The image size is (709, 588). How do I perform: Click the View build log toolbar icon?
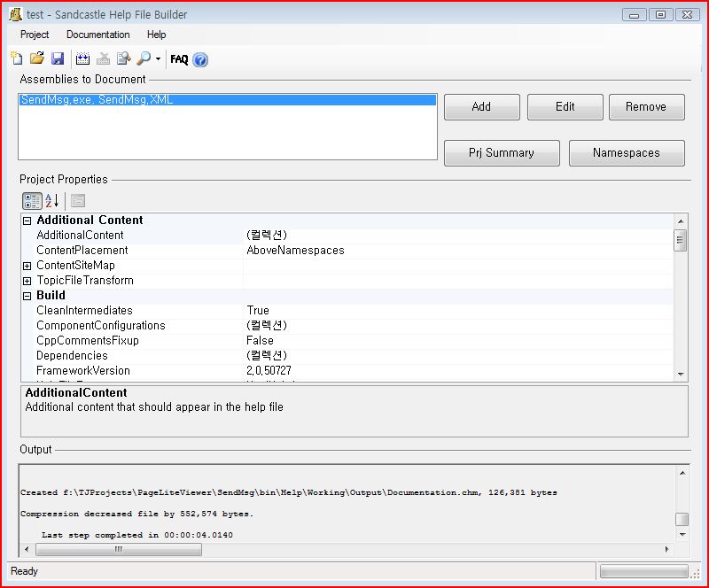pos(123,58)
